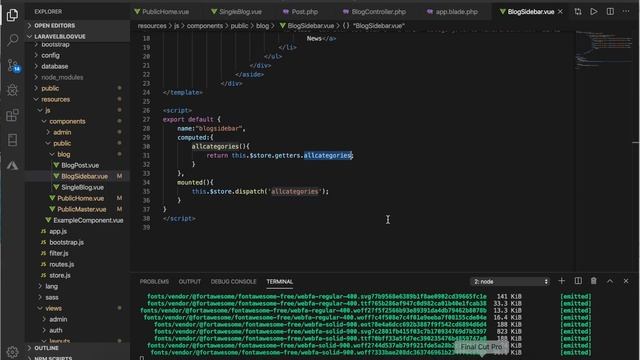Click 'components' in the breadcrumb path
The height and width of the screenshot is (360, 640).
pos(205,26)
